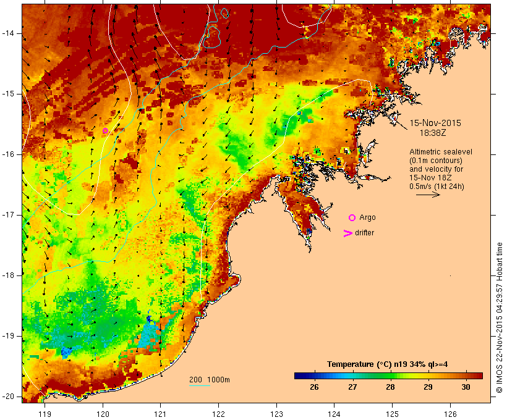Screen dimensions: 507x420
Task: Click the latitude axis label -20
Action: (8, 397)
